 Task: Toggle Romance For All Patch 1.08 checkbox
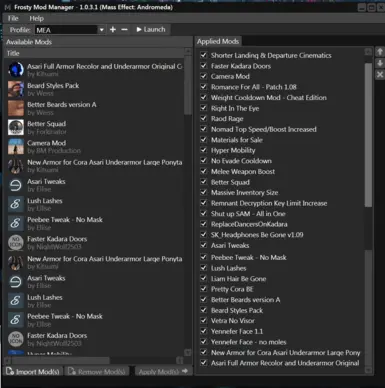click(203, 87)
